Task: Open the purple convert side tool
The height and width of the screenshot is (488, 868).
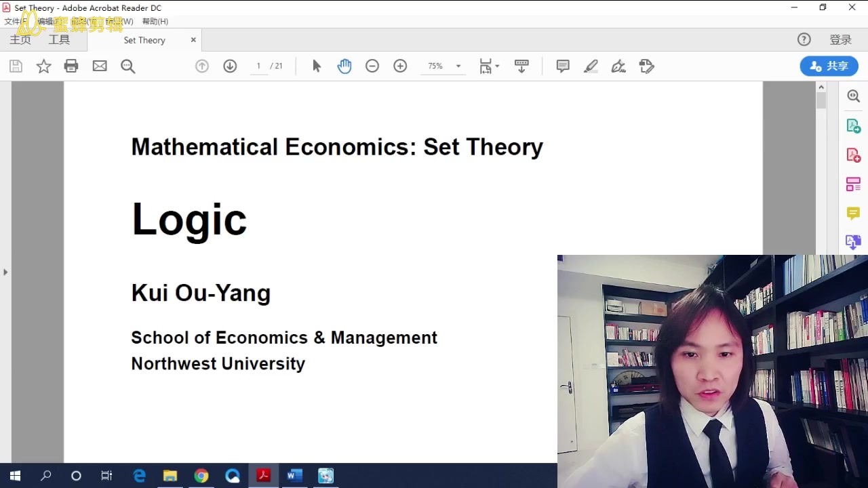Action: (x=853, y=241)
